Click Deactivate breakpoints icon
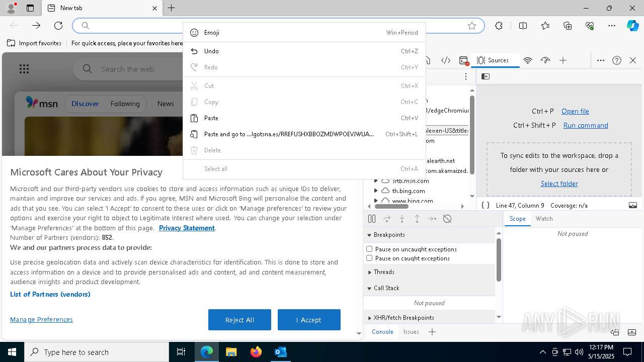Image resolution: width=644 pixels, height=362 pixels. click(x=447, y=219)
